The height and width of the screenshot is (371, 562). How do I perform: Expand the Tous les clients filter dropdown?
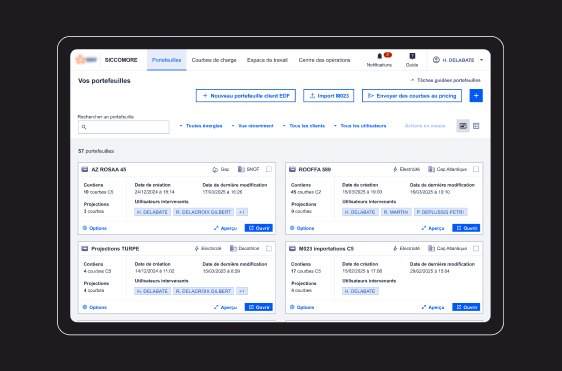pyautogui.click(x=304, y=126)
